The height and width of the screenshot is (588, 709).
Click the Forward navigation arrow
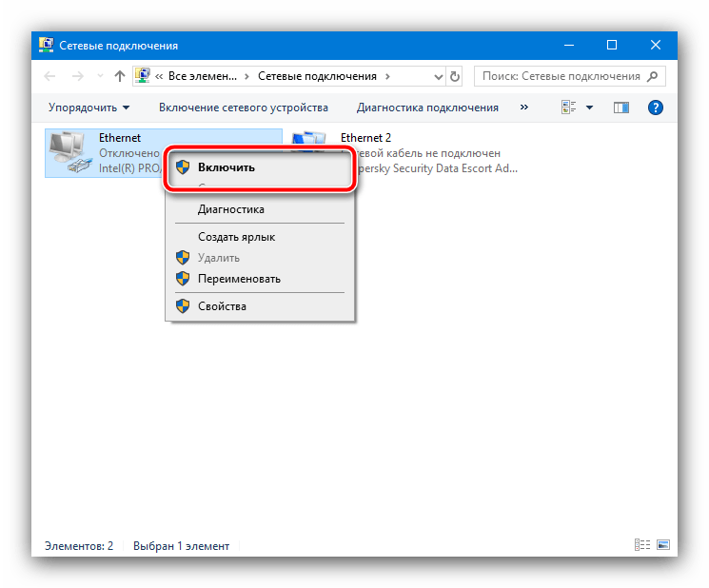78,76
